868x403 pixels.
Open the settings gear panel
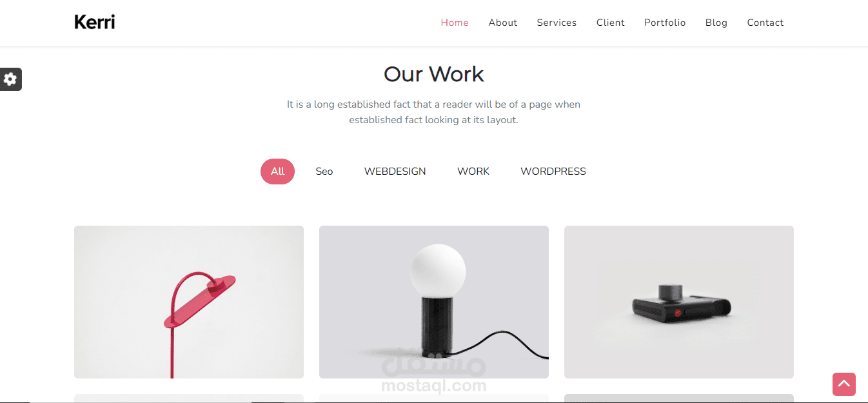tap(10, 79)
